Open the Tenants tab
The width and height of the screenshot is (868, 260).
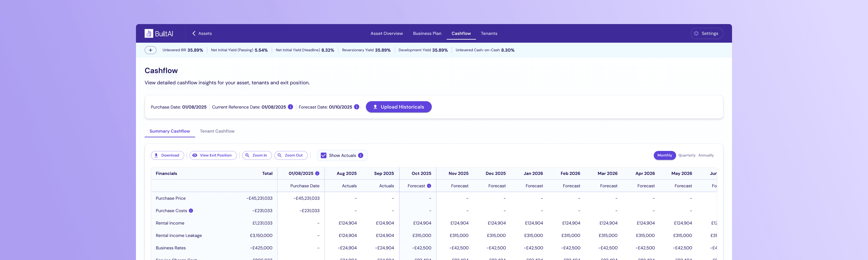[x=489, y=33]
